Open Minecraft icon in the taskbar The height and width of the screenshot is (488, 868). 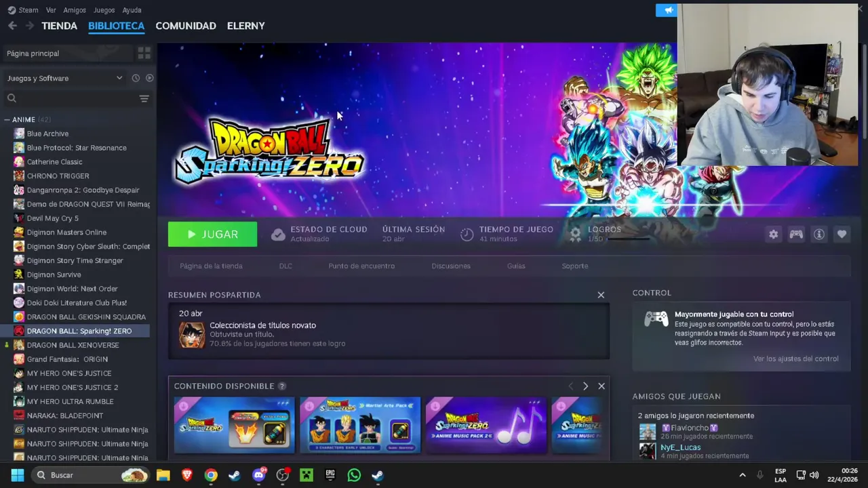(x=307, y=475)
